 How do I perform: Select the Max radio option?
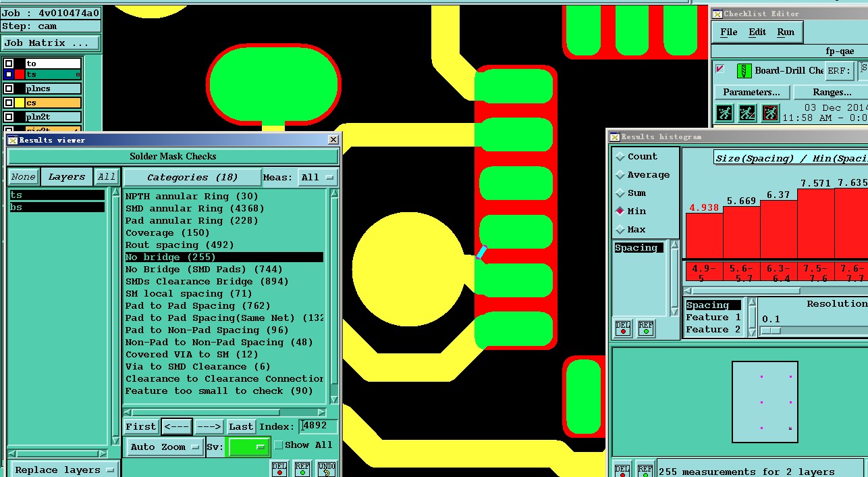tap(620, 229)
